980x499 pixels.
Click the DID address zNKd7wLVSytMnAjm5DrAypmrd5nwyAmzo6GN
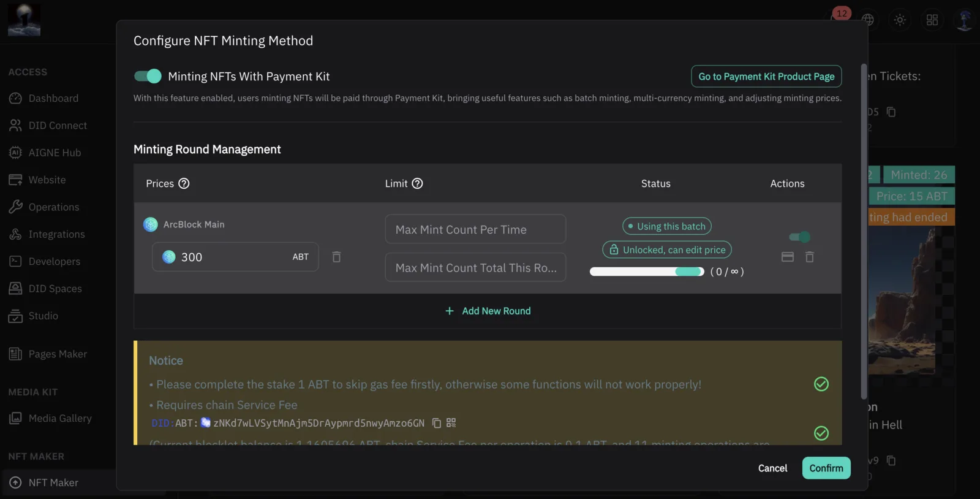coord(318,423)
